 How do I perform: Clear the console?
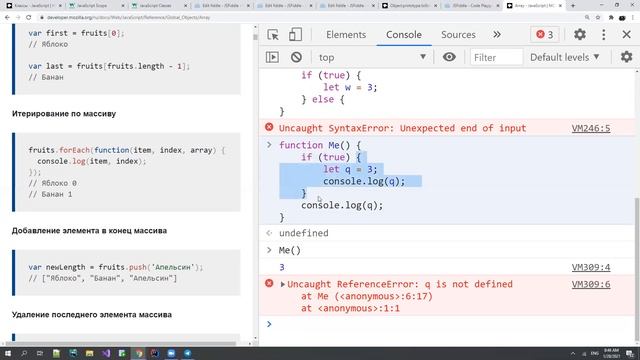pyautogui.click(x=296, y=57)
